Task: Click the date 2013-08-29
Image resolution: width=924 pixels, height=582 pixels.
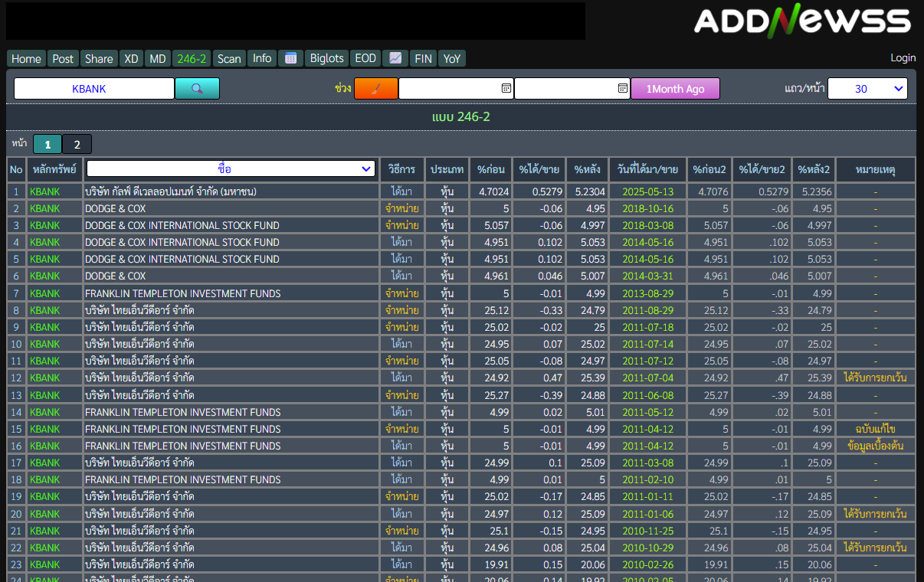Action: [647, 293]
